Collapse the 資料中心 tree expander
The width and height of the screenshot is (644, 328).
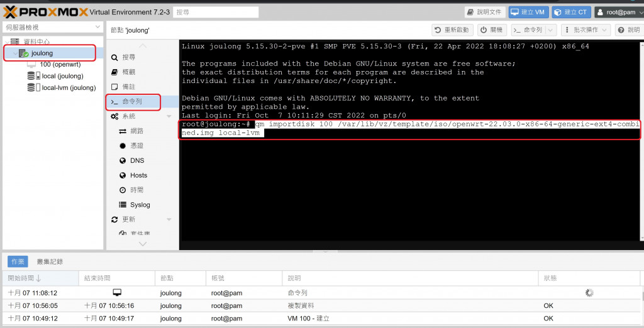(x=7, y=42)
